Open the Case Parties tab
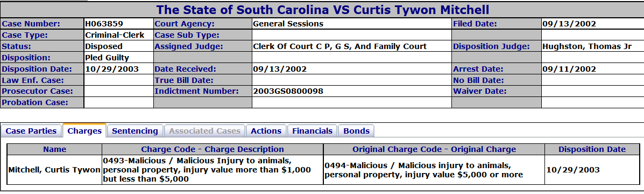Viewport: 644px width, 194px height. (x=31, y=131)
